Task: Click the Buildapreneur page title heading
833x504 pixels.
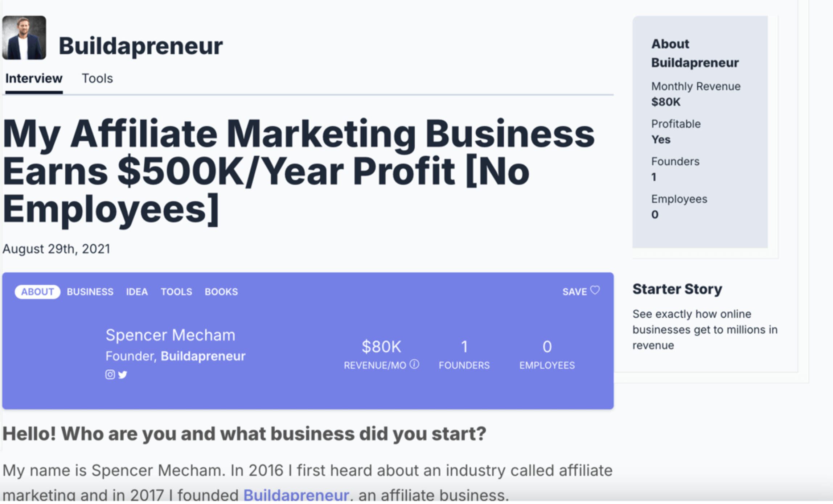Action: [141, 46]
